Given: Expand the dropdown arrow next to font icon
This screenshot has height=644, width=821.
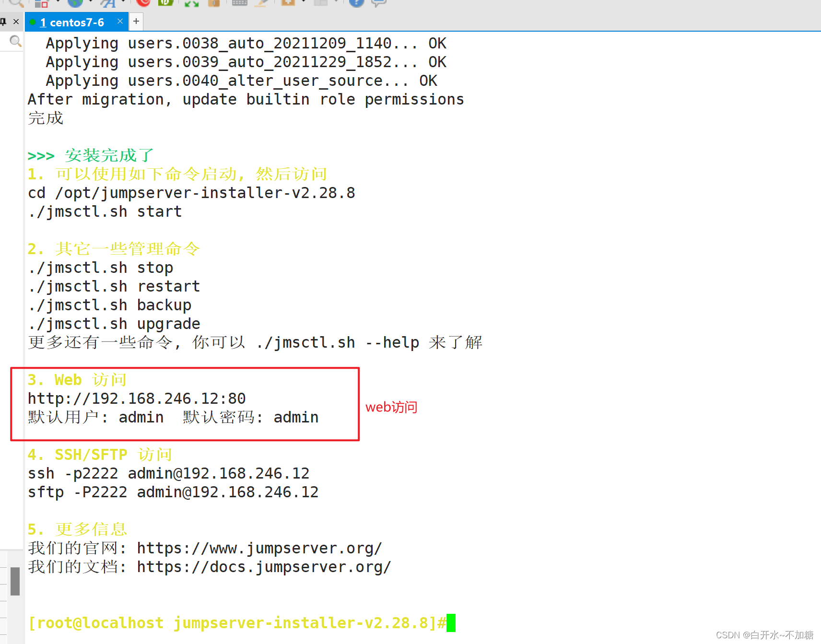Looking at the screenshot, I should coord(123,2).
